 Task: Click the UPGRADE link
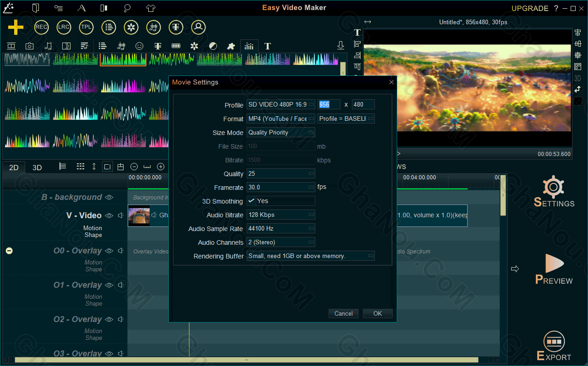(x=530, y=8)
